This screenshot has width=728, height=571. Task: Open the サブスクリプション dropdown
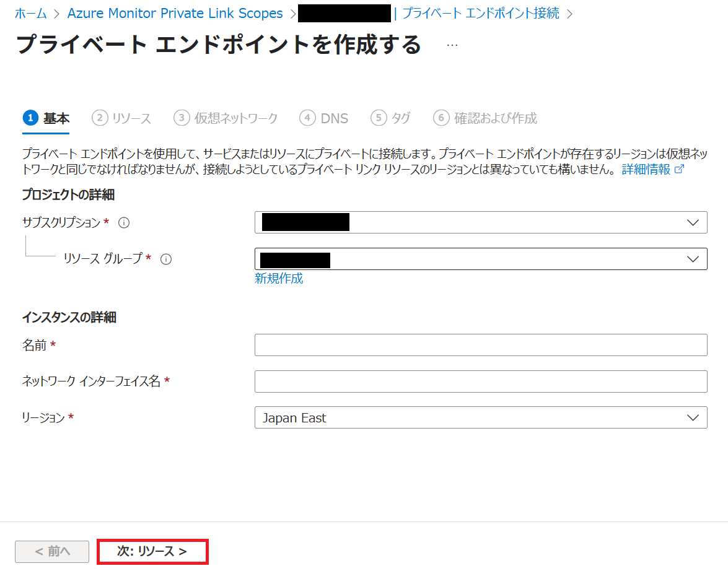[481, 222]
